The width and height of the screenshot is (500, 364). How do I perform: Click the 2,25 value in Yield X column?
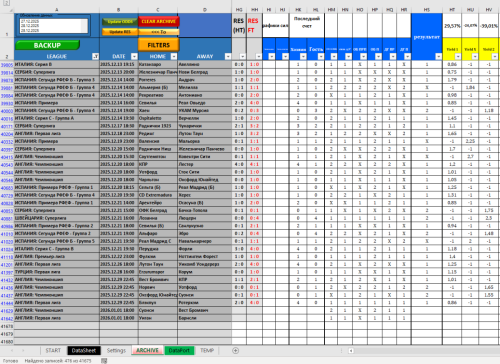click(x=470, y=141)
